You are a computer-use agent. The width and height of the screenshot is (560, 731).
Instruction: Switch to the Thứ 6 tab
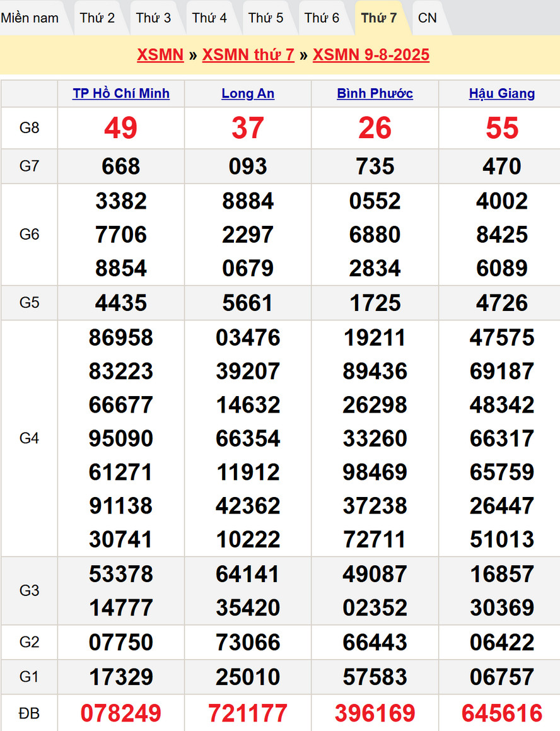(x=322, y=18)
